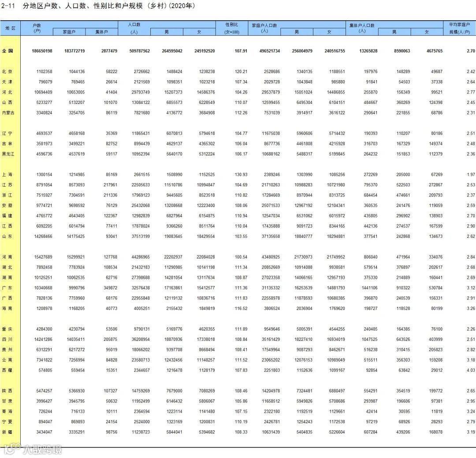This screenshot has height=458, width=476.
Task: Click the '浙江' row label
Action: 7,196
